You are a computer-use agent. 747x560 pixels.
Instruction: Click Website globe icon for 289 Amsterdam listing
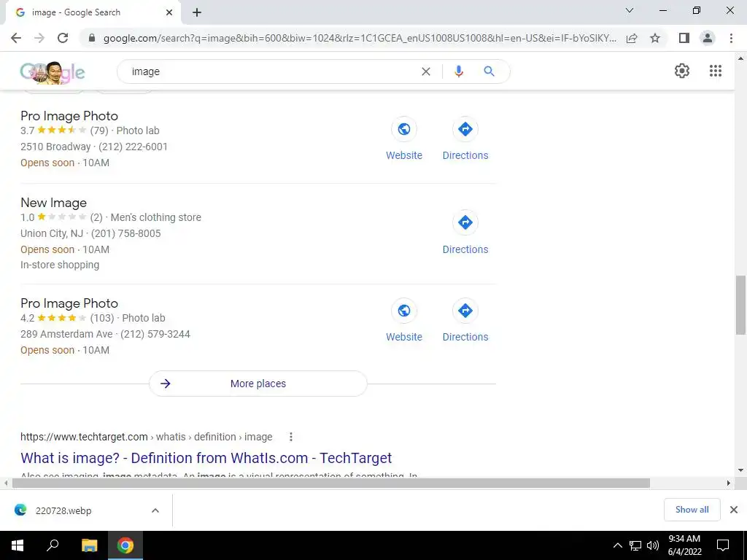(404, 311)
